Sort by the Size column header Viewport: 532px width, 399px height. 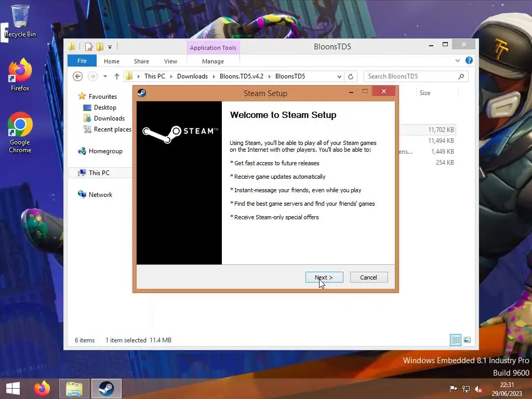tap(437, 93)
